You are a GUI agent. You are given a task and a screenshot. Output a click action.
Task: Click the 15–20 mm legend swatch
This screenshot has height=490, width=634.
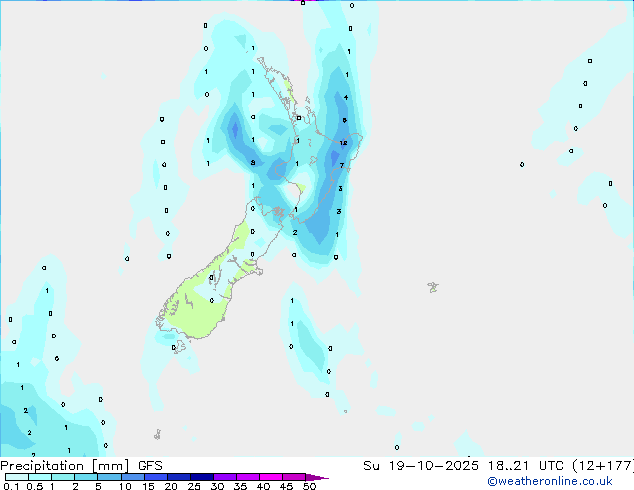(155, 477)
